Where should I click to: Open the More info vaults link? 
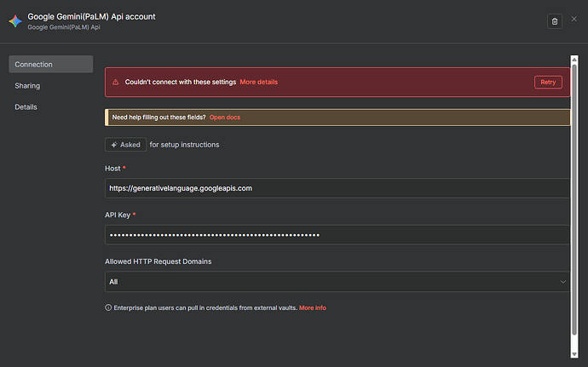pos(312,307)
